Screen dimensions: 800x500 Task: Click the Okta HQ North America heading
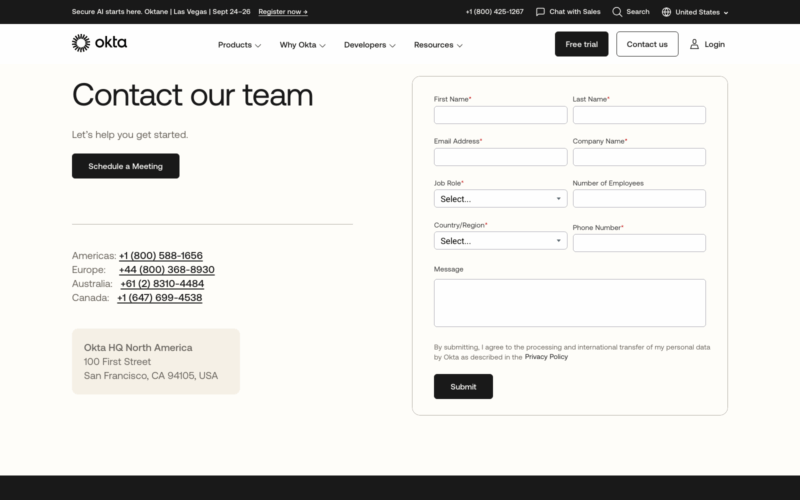click(138, 347)
